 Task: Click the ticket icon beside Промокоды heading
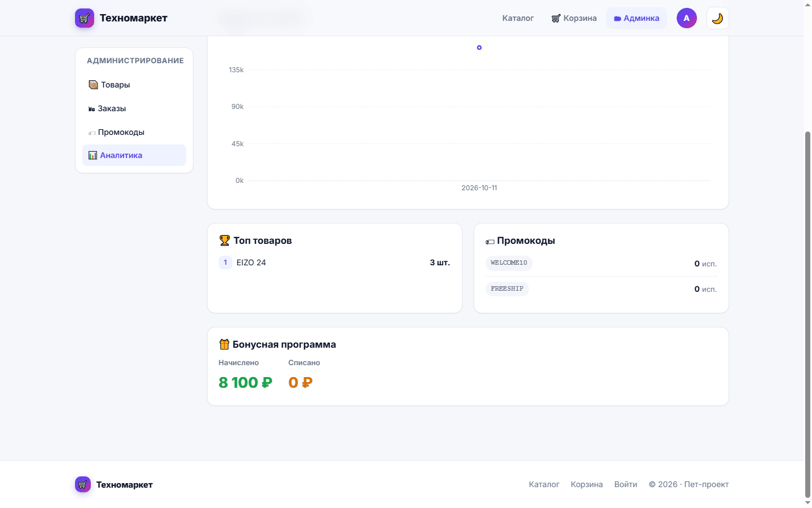(x=490, y=242)
